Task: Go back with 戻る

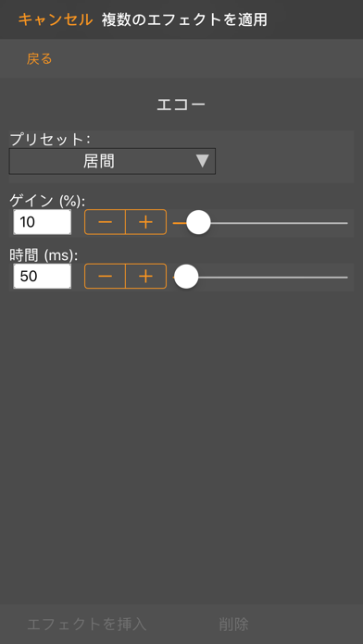Action: [x=40, y=58]
